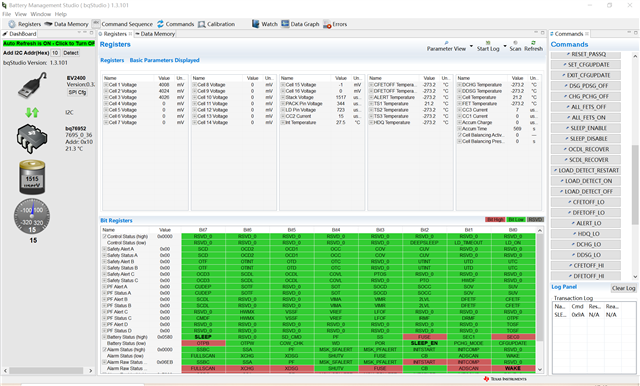This screenshot has height=386, width=640.
Task: Send the DSG_PDSG_OFF command
Action: [x=586, y=86]
